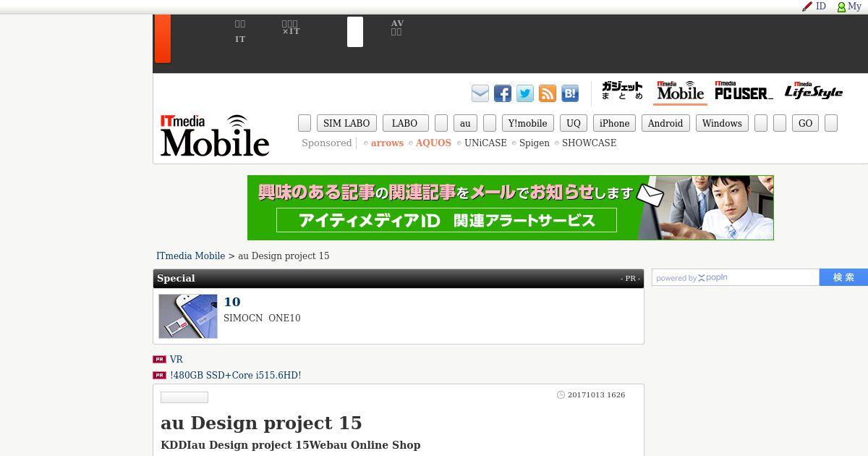This screenshot has width=868, height=456.
Task: Click the email envelope share icon
Action: click(x=480, y=93)
